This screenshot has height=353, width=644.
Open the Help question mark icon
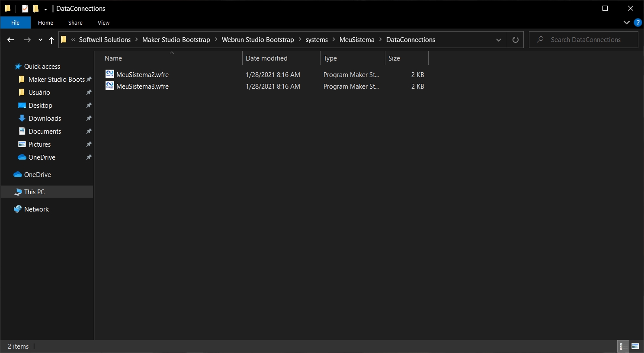(638, 22)
